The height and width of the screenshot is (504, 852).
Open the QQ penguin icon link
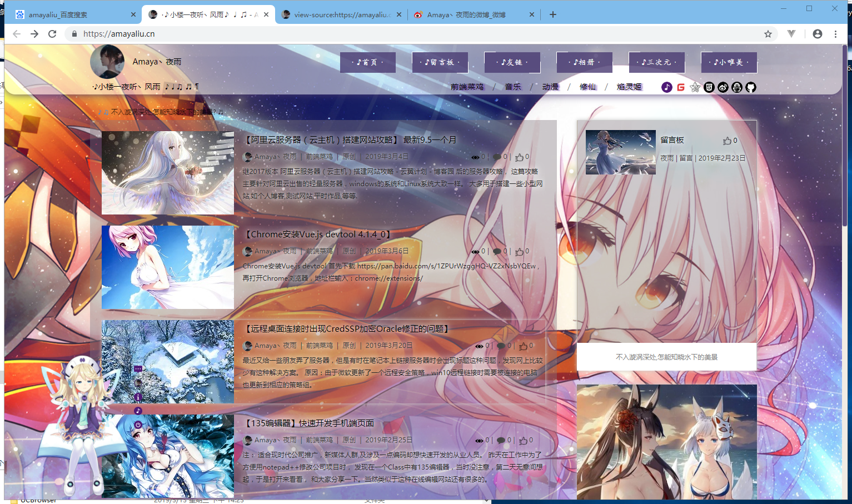(737, 87)
